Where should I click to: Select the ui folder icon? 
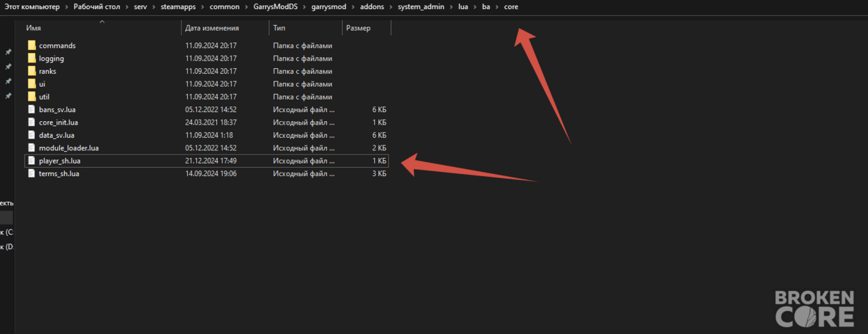(x=31, y=84)
